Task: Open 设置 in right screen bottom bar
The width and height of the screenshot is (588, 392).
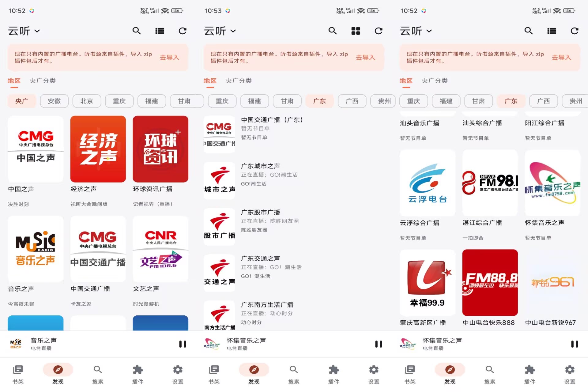Action: pos(570,375)
